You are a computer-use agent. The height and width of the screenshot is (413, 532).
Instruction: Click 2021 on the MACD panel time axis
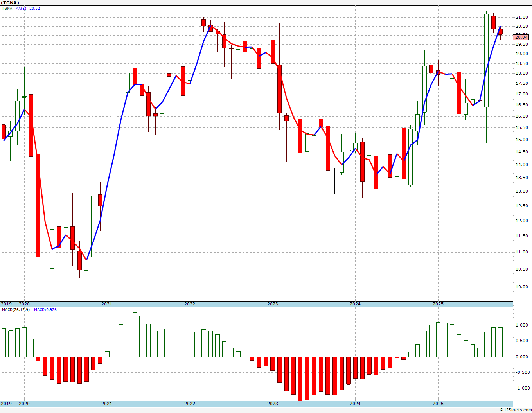pyautogui.click(x=107, y=404)
